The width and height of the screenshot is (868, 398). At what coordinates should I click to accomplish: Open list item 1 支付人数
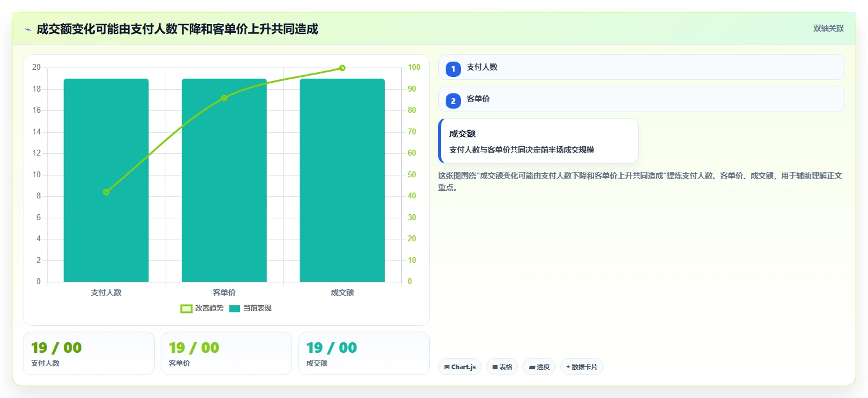coord(641,67)
